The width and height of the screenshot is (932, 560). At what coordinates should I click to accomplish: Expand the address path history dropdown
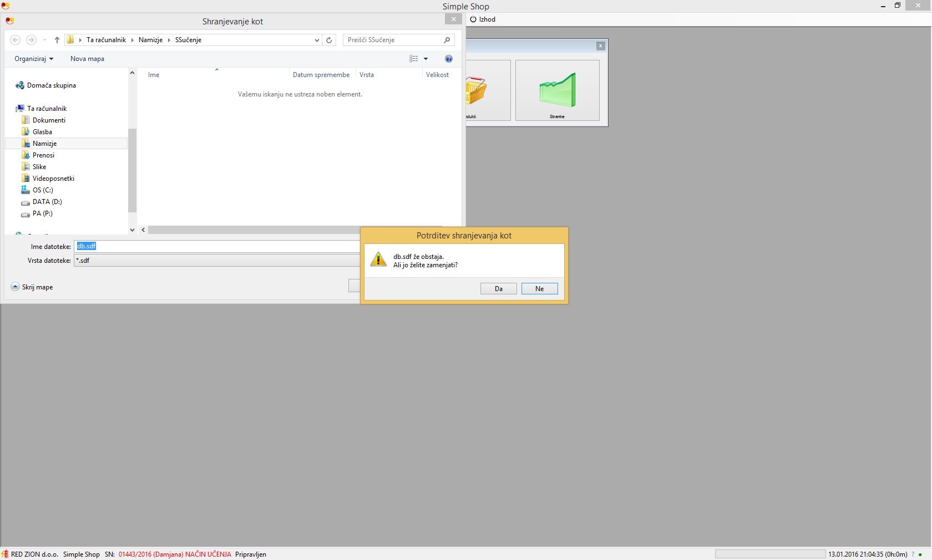317,40
